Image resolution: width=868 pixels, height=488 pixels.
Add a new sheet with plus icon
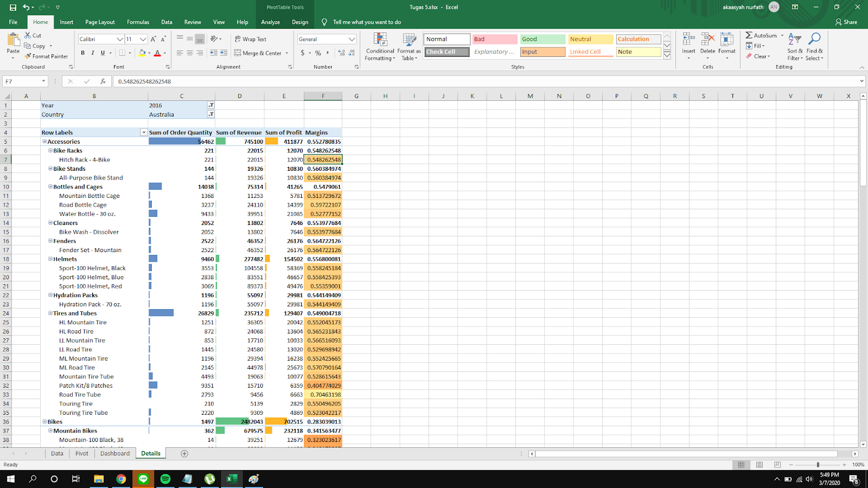click(184, 454)
